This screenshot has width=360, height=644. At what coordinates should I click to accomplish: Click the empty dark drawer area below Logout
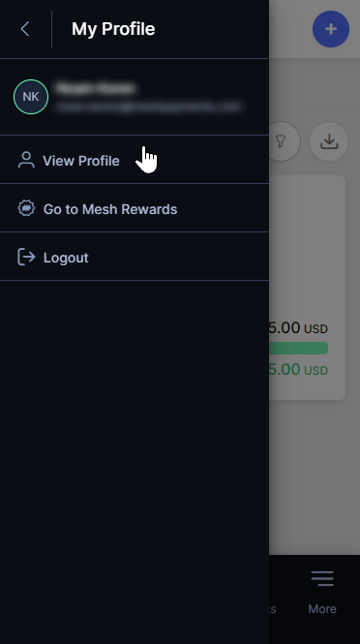click(135, 460)
